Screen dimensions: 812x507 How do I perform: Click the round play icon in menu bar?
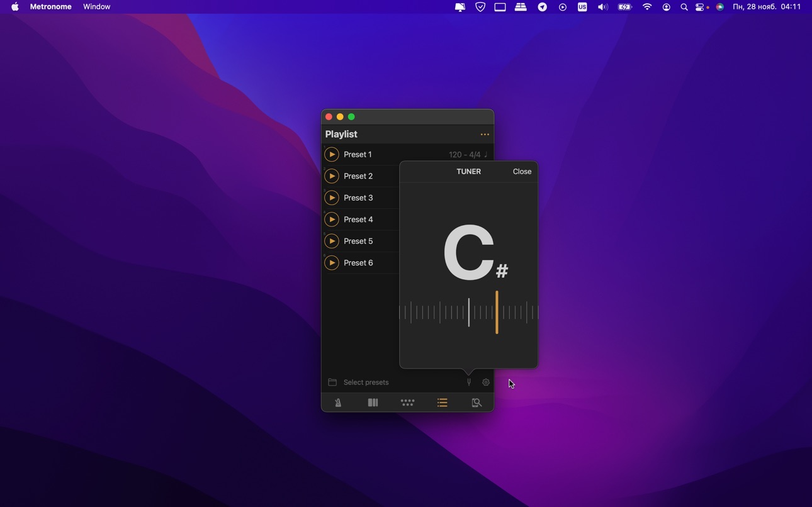coord(563,7)
